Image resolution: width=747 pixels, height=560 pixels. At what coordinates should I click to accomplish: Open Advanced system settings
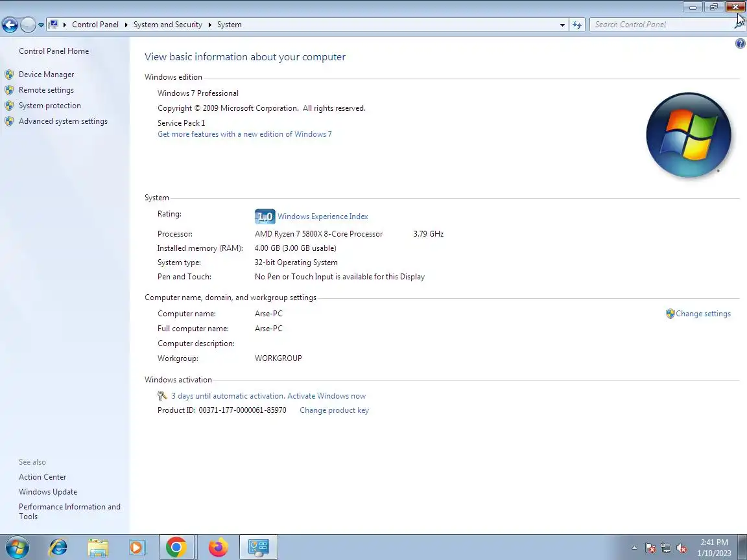pyautogui.click(x=63, y=121)
